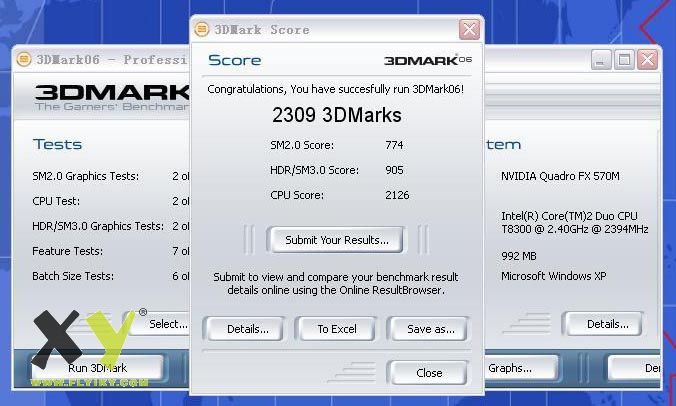
Task: Open system Details in main window
Action: point(602,324)
